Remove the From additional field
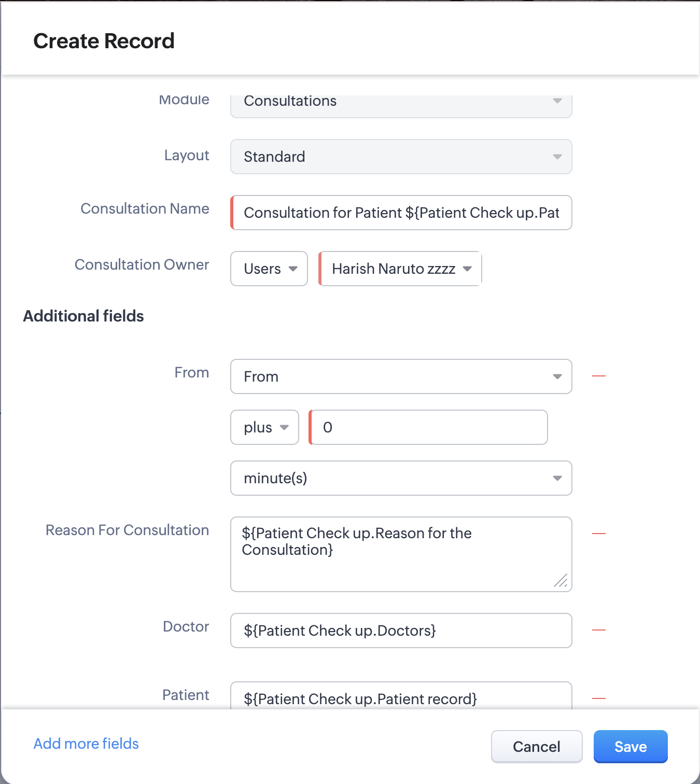The width and height of the screenshot is (700, 784). pos(599,376)
